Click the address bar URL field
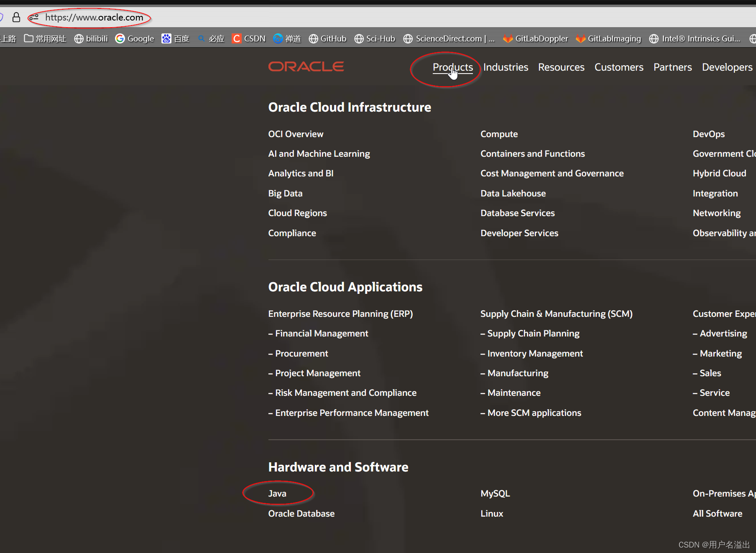The image size is (756, 553). click(94, 18)
